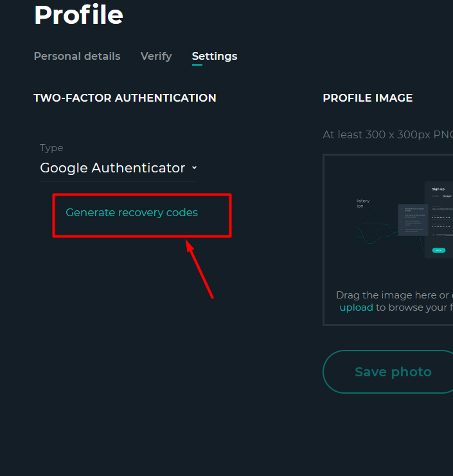Click the Profile Image section heading
The width and height of the screenshot is (453, 476).
368,98
